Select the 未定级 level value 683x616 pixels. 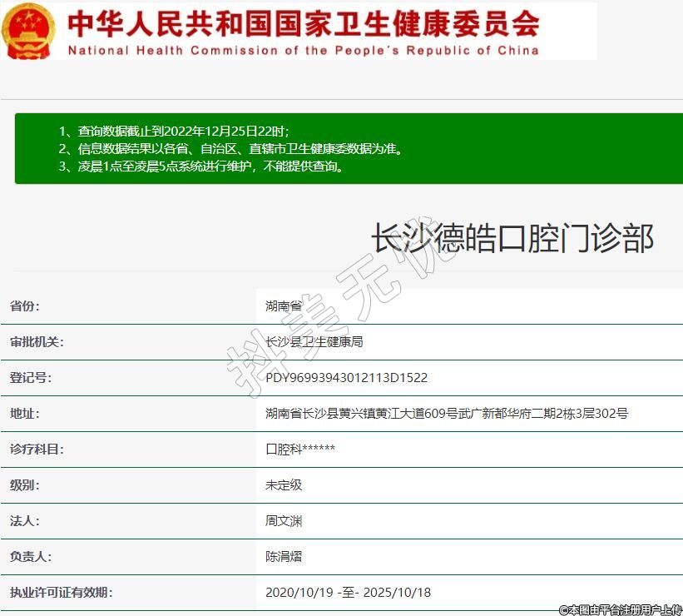click(284, 485)
